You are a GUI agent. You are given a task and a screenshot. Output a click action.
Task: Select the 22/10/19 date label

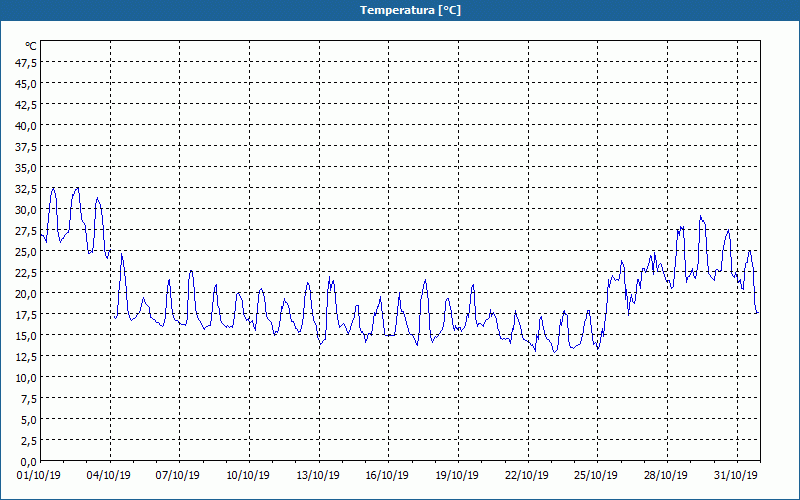pyautogui.click(x=527, y=475)
